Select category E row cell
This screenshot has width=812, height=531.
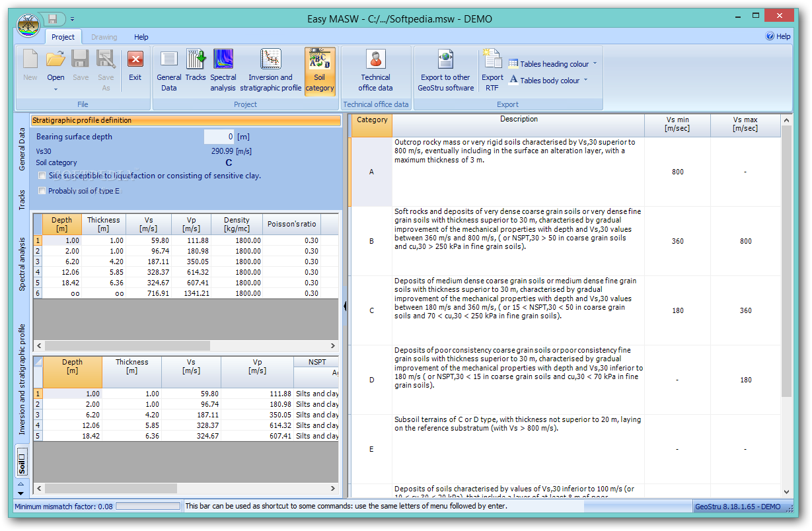(x=371, y=449)
